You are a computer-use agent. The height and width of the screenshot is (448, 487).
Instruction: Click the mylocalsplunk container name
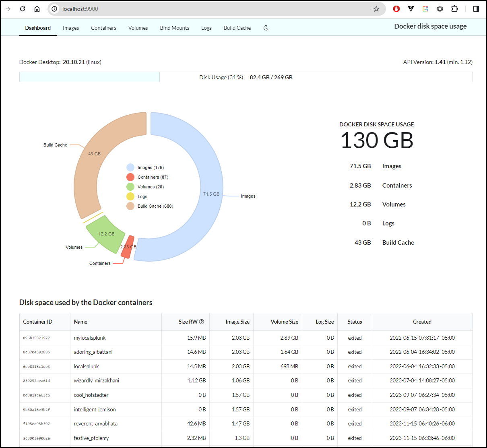(90, 338)
